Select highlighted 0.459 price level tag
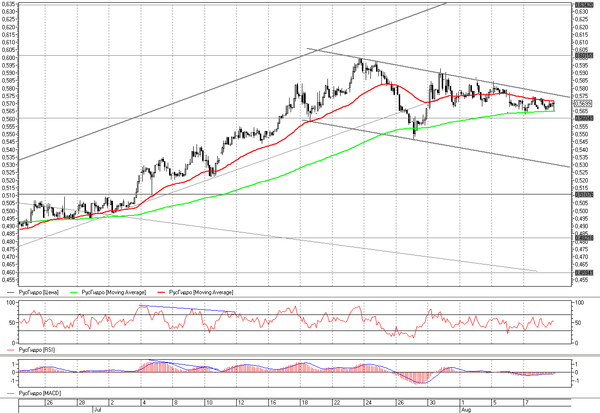The image size is (600, 413). click(x=584, y=273)
